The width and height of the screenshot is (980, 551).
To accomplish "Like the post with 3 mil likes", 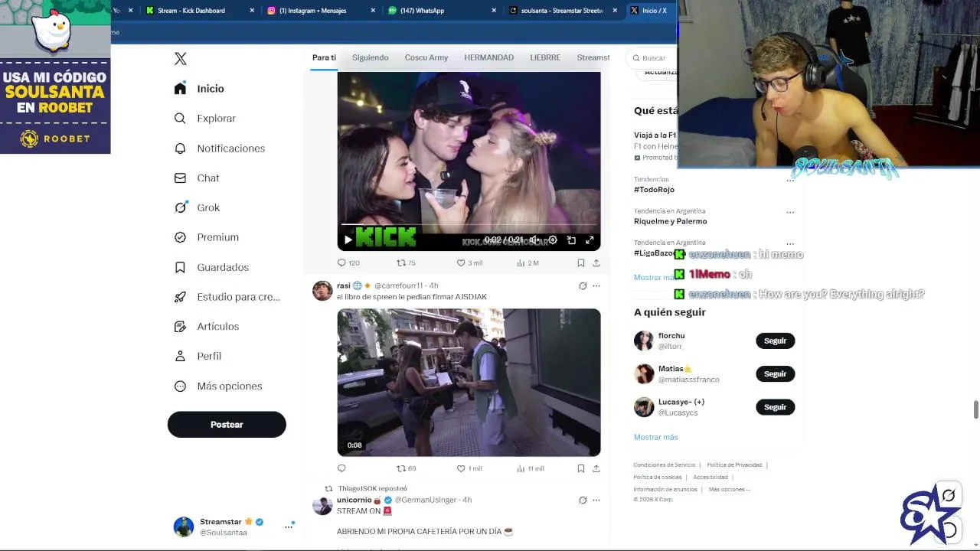I will (x=469, y=263).
